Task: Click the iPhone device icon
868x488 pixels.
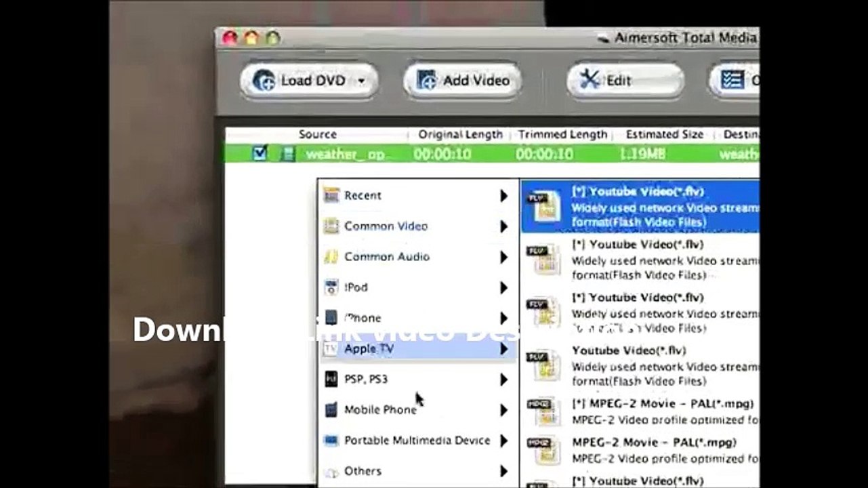Action: 331,317
